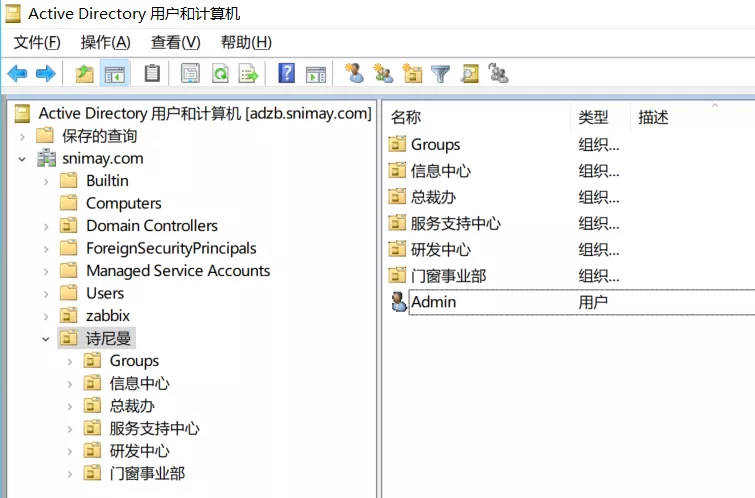The height and width of the screenshot is (498, 755).
Task: Open the 查看(V) menu
Action: [175, 42]
